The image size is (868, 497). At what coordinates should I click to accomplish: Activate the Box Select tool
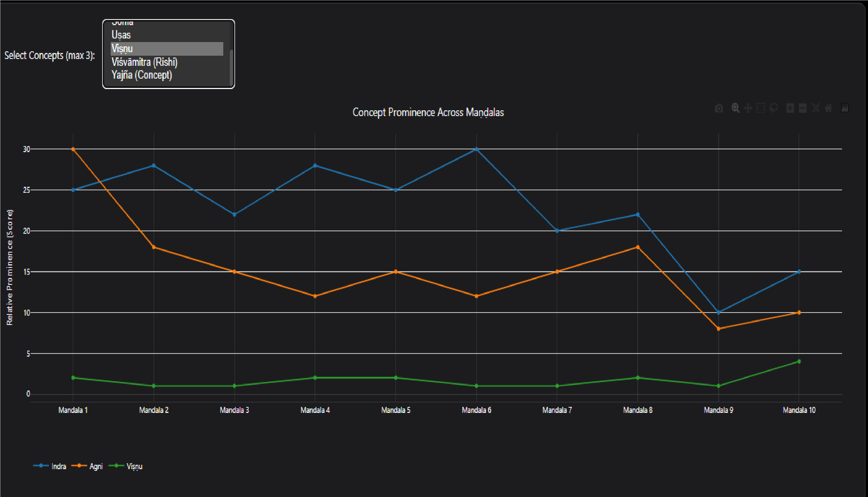[x=761, y=108]
